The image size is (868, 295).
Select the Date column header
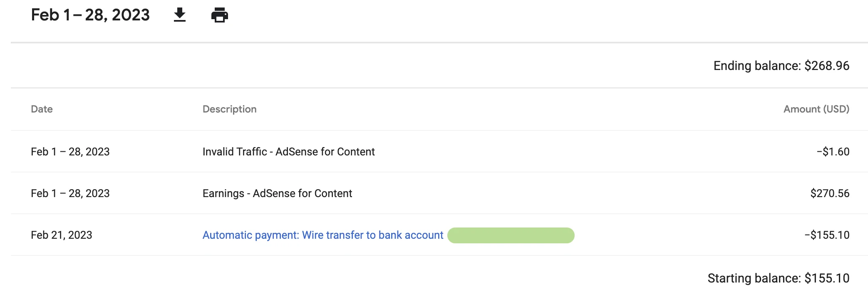click(x=42, y=109)
